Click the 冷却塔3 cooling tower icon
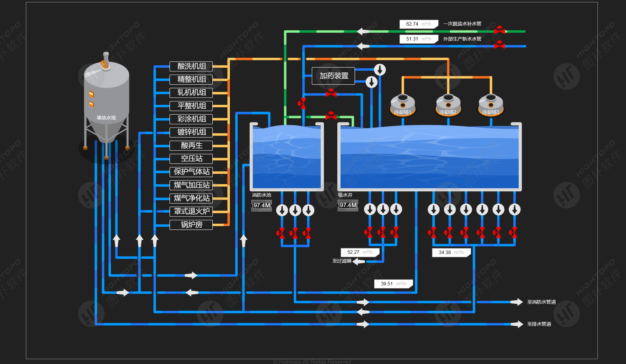626x364 pixels. tap(491, 105)
